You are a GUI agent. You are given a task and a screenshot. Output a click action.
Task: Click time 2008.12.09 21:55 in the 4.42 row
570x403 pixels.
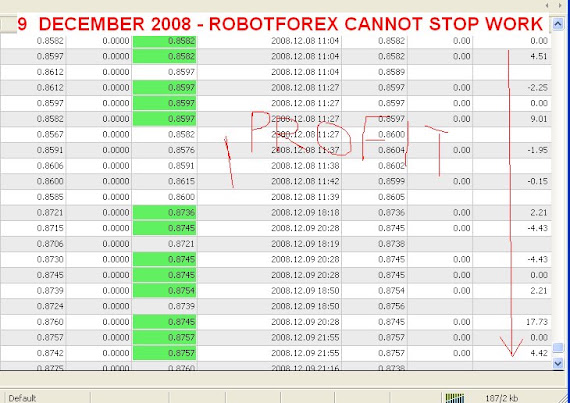point(305,353)
